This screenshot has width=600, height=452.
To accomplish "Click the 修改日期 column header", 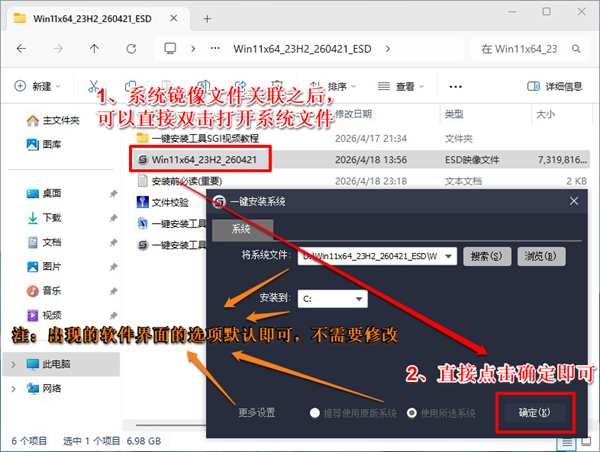I will click(353, 114).
